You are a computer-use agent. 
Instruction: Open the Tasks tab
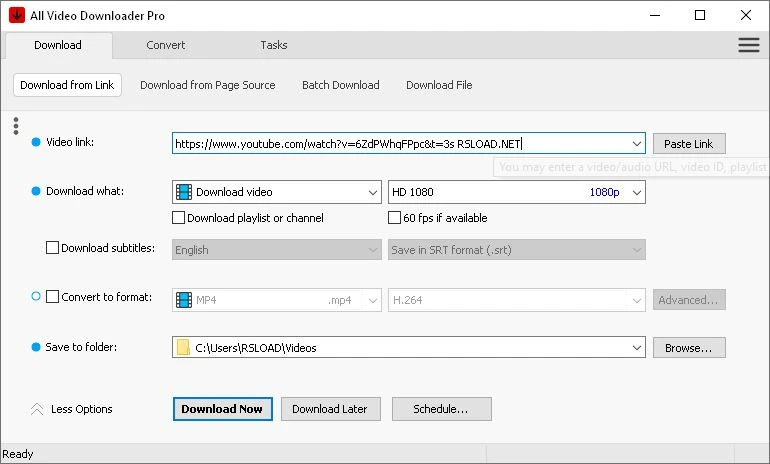pyautogui.click(x=273, y=45)
